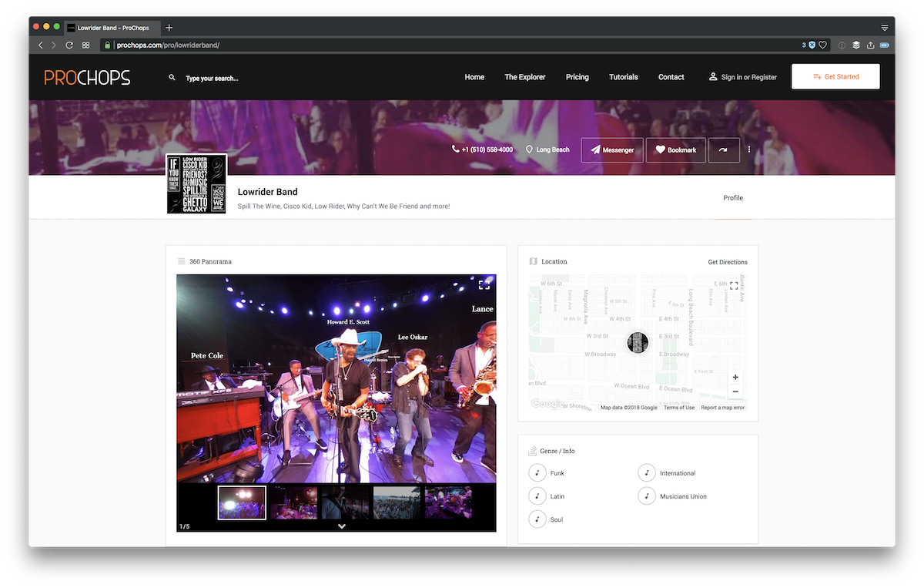The width and height of the screenshot is (924, 588).
Task: Click the 'Pete Cole' label in panorama
Action: coord(207,355)
